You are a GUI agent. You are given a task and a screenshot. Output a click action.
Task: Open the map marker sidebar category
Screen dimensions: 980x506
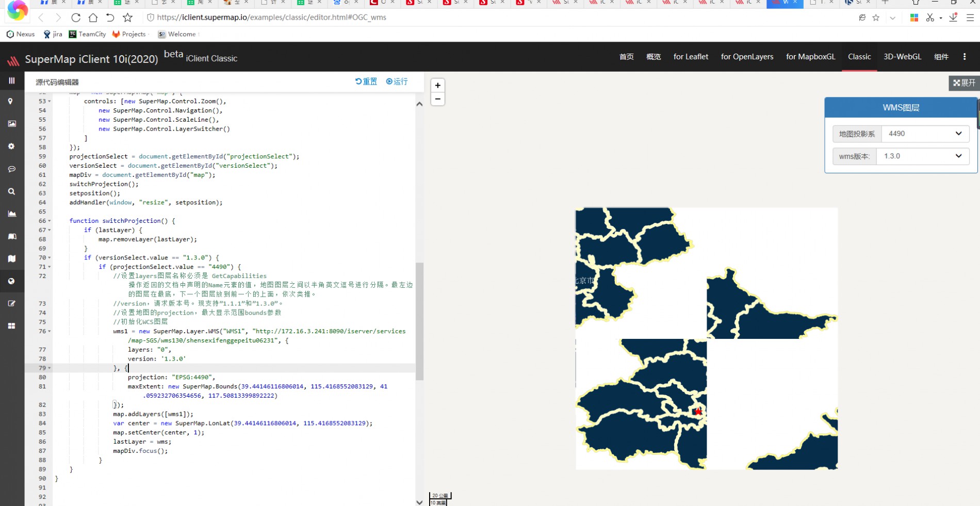tap(11, 102)
